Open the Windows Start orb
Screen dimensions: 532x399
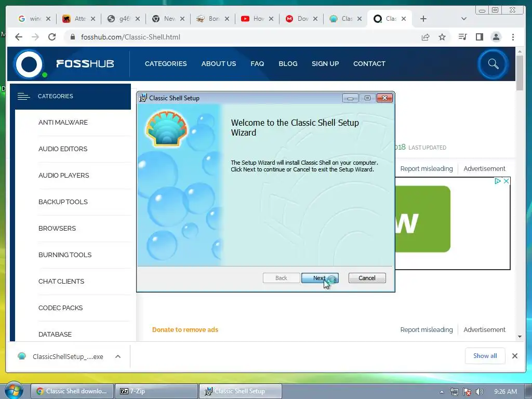(x=14, y=391)
